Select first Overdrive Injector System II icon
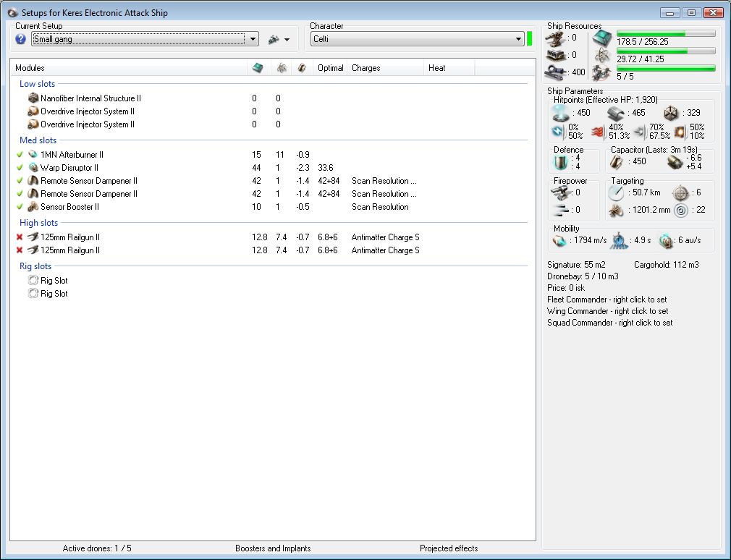This screenshot has height=560, width=731. (33, 111)
